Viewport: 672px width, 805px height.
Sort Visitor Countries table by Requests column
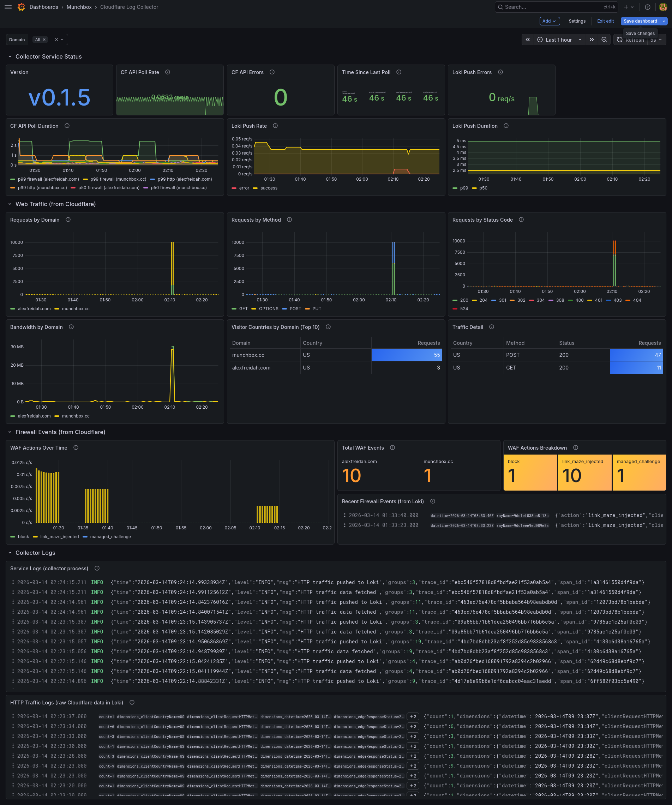[428, 343]
